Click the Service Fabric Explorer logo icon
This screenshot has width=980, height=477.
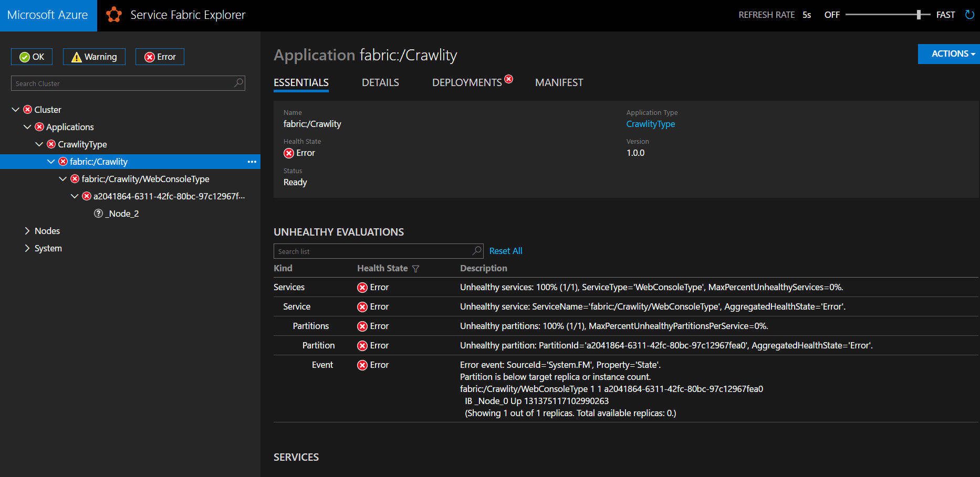(x=114, y=15)
